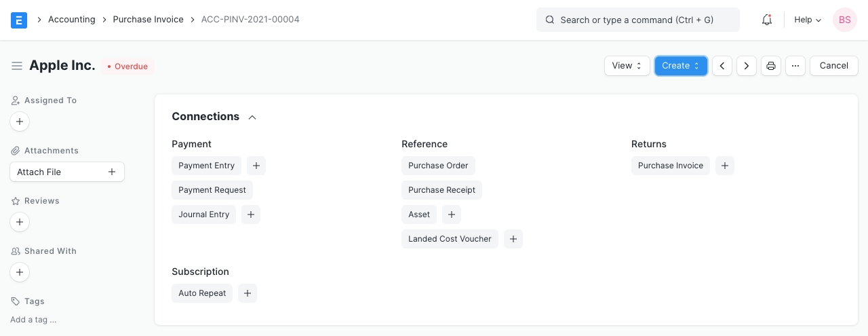868x336 pixels.
Task: Toggle the sidebar hamburger menu
Action: pos(17,66)
